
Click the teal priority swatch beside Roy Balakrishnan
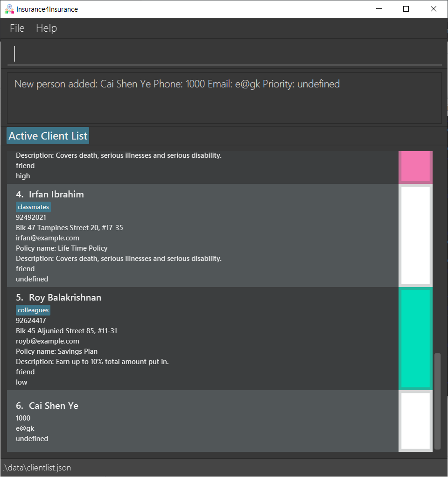pyautogui.click(x=415, y=338)
